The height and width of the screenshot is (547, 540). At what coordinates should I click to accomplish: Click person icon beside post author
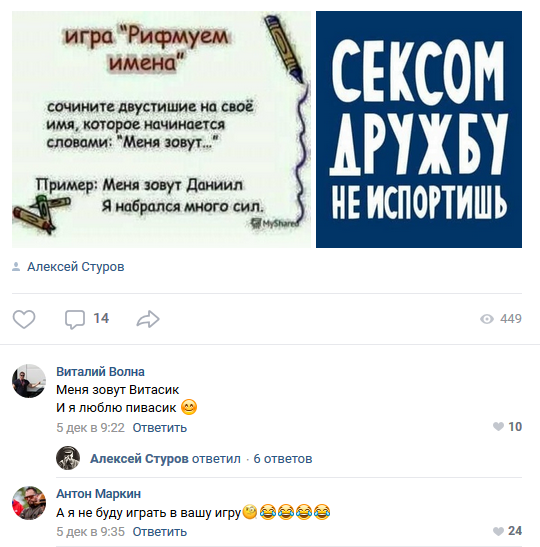click(16, 267)
